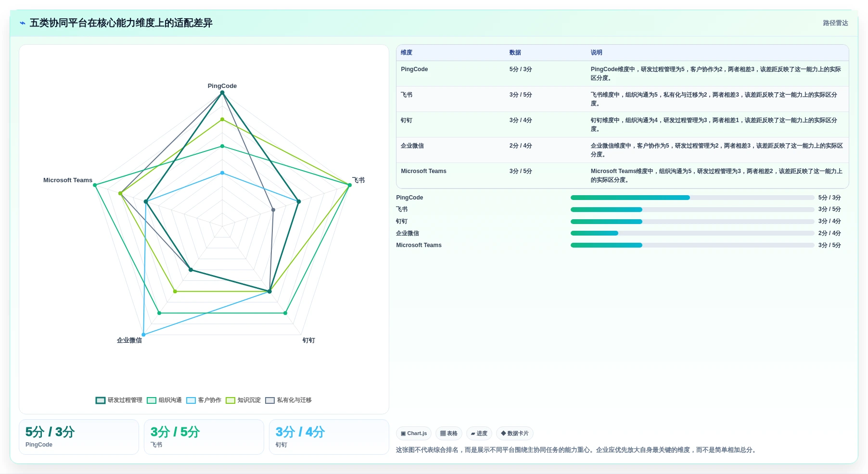Click the footer note paragraph
The image size is (868, 474).
[577, 450]
